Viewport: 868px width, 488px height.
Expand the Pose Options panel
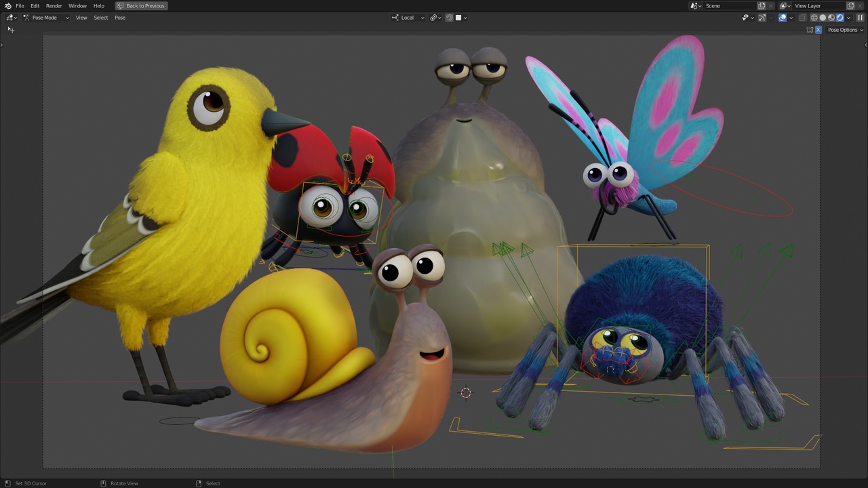pyautogui.click(x=843, y=30)
